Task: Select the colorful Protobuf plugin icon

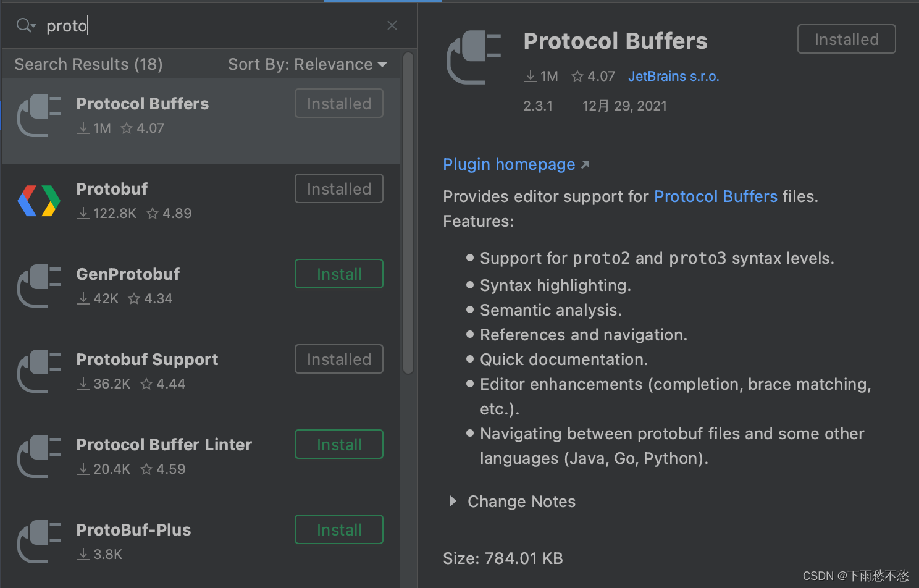Action: [38, 200]
